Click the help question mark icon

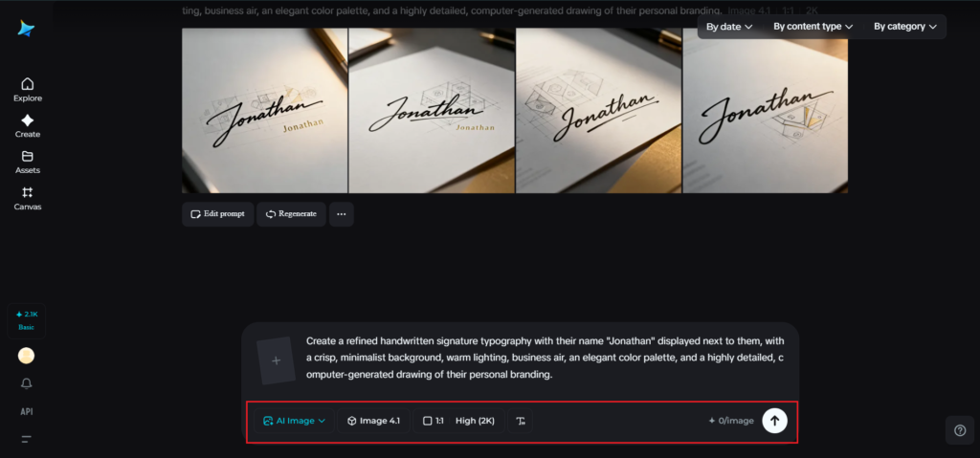pos(960,431)
